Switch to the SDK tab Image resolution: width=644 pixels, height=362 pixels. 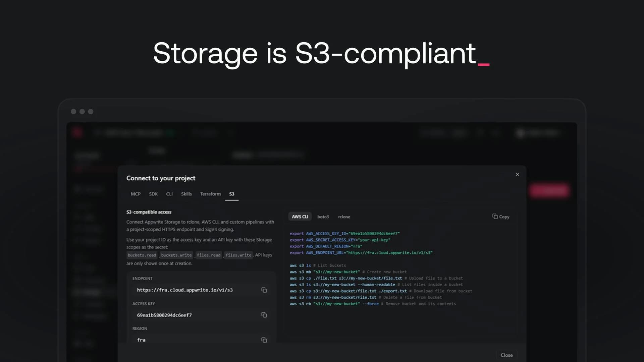(153, 194)
